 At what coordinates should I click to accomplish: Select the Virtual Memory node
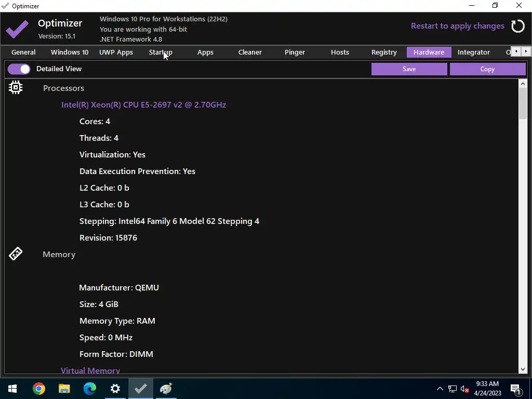90,370
